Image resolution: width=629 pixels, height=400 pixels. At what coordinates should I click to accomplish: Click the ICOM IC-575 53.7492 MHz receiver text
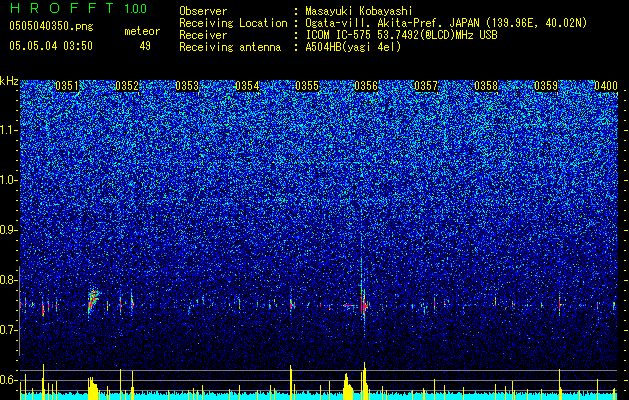[401, 35]
